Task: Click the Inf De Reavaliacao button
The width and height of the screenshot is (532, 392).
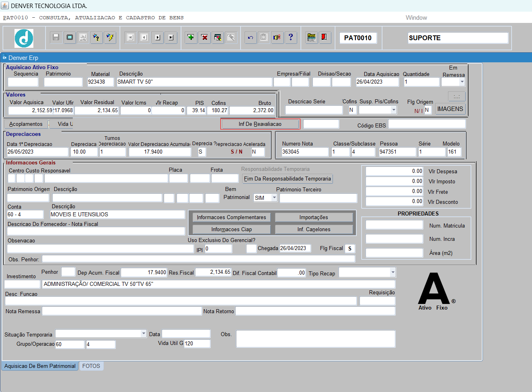Action: point(260,124)
